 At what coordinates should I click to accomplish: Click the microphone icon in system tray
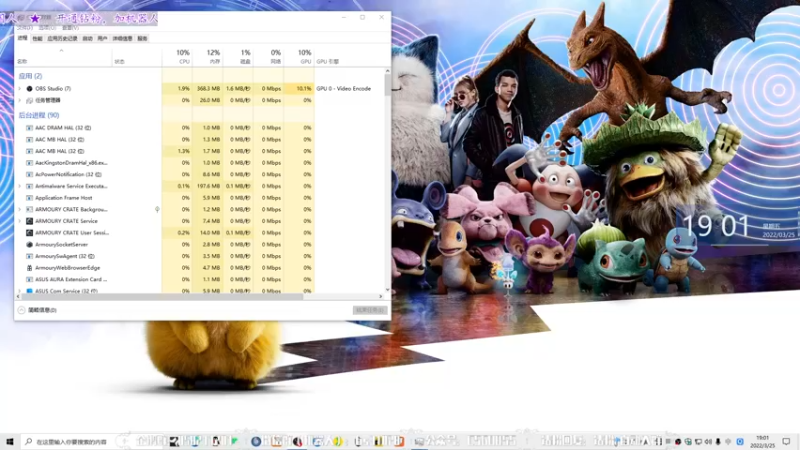point(718,442)
